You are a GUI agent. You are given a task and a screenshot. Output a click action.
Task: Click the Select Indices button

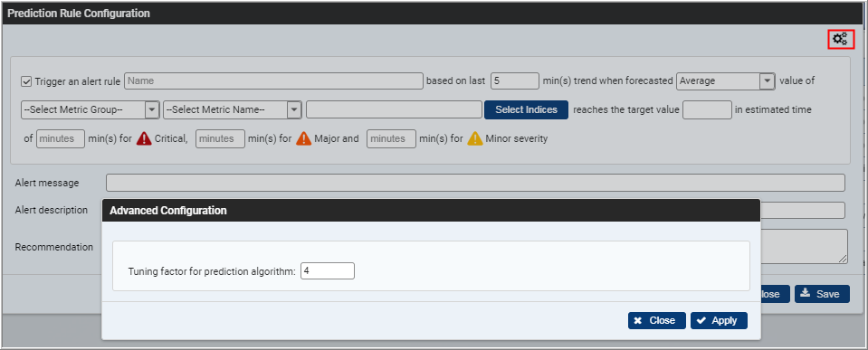(x=526, y=109)
